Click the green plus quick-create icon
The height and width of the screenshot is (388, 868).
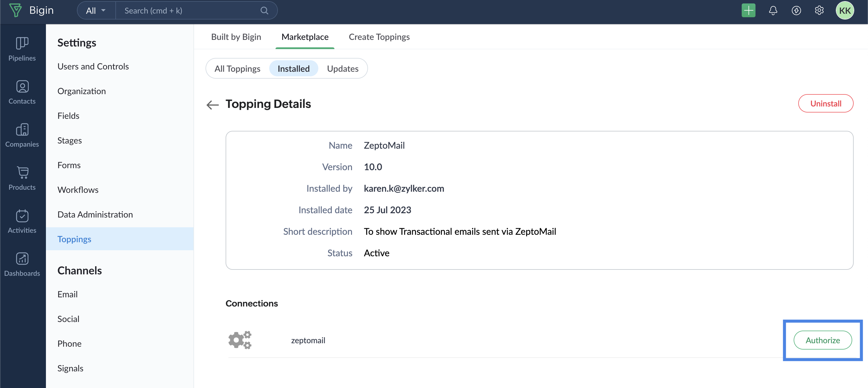click(x=748, y=10)
